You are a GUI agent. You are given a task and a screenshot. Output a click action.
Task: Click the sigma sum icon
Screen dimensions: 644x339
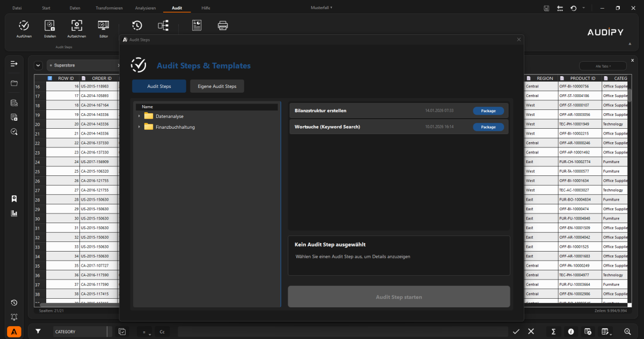point(553,331)
